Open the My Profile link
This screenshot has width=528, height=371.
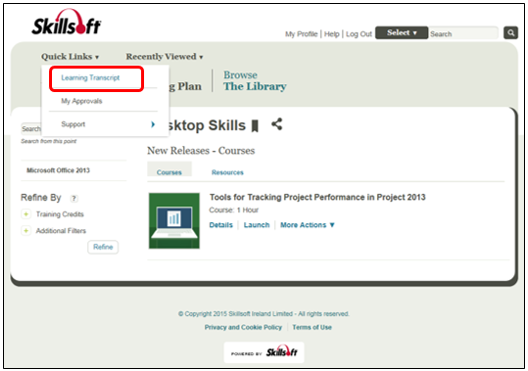click(x=301, y=34)
